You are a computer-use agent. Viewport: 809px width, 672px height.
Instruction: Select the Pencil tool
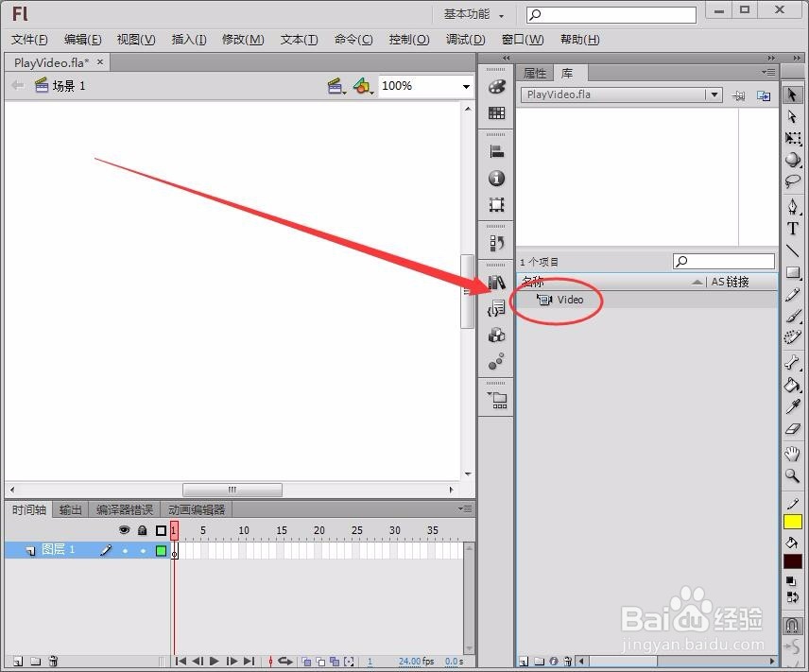[793, 294]
